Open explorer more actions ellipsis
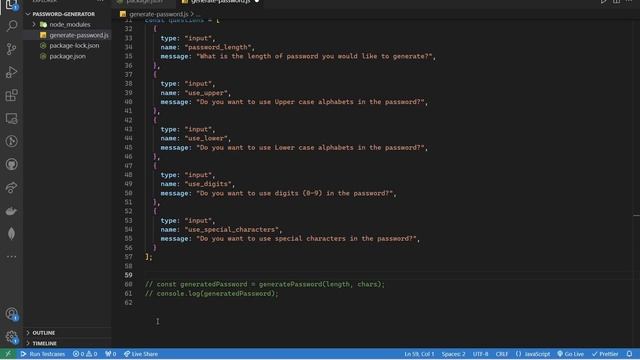The height and width of the screenshot is (360, 640). tap(100, 2)
